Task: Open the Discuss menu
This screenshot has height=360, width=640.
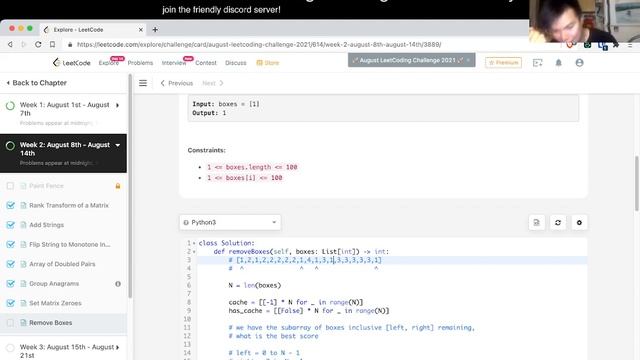Action: tap(236, 63)
